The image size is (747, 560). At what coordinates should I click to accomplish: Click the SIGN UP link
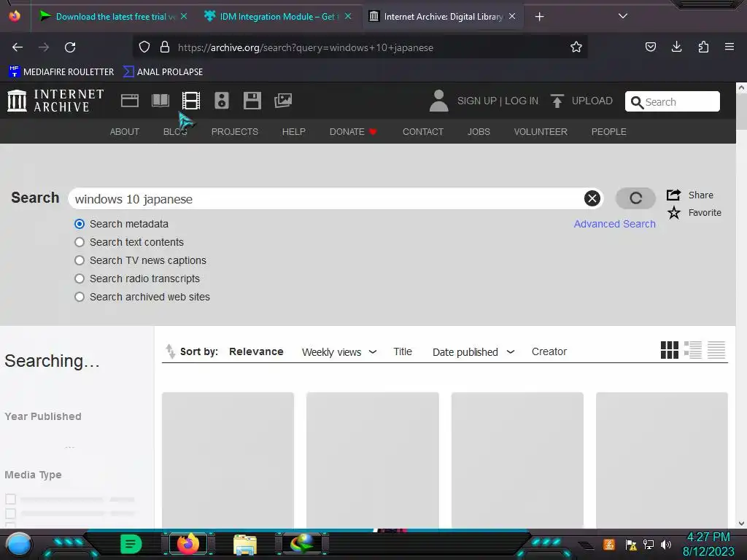point(477,101)
